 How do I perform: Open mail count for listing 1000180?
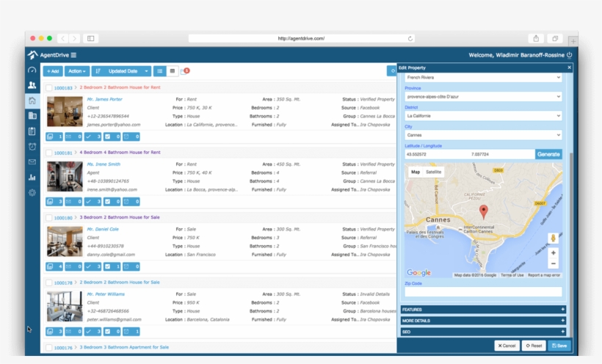(73, 266)
